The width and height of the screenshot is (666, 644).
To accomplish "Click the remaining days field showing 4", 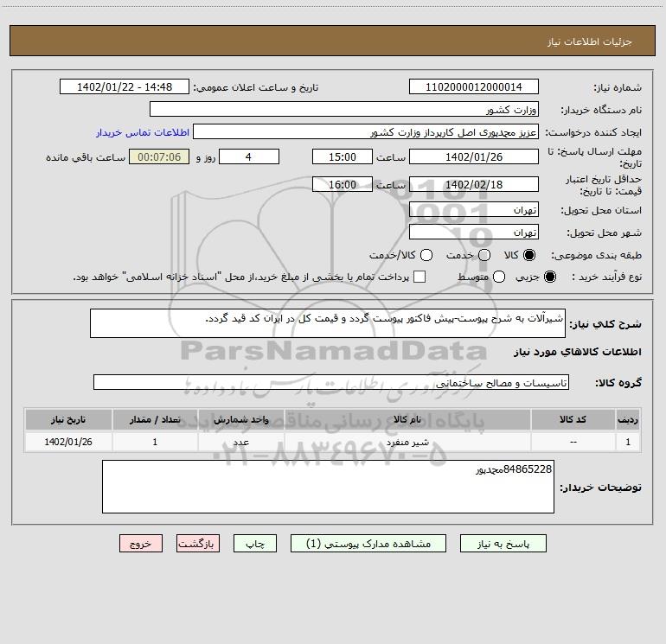I will (249, 156).
